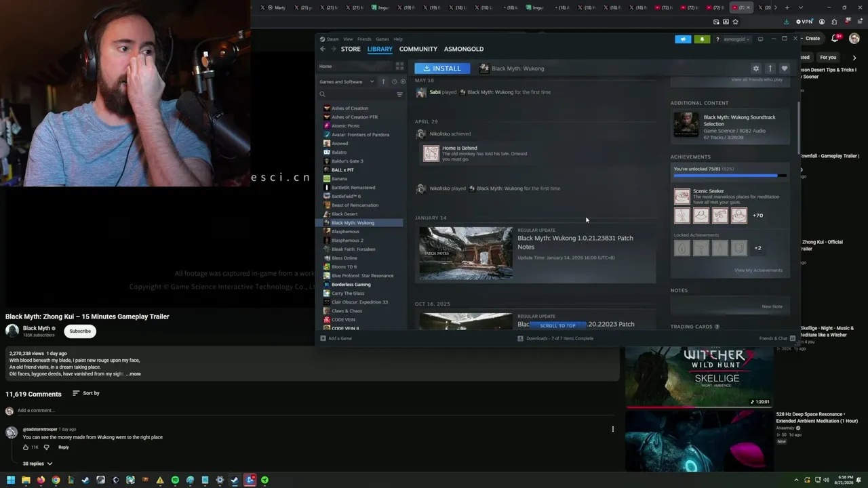Open Black Myth Soundtrack Selection cover
This screenshot has height=488, width=868.
tap(686, 125)
